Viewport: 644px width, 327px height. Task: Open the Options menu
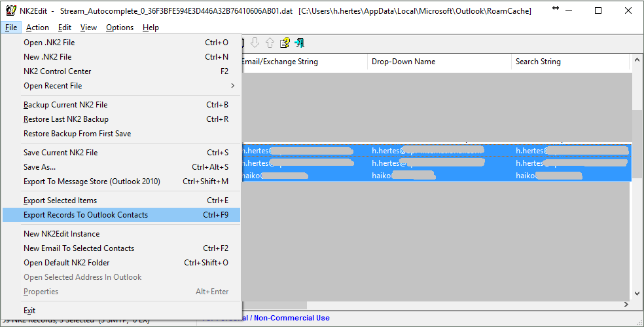pos(120,28)
